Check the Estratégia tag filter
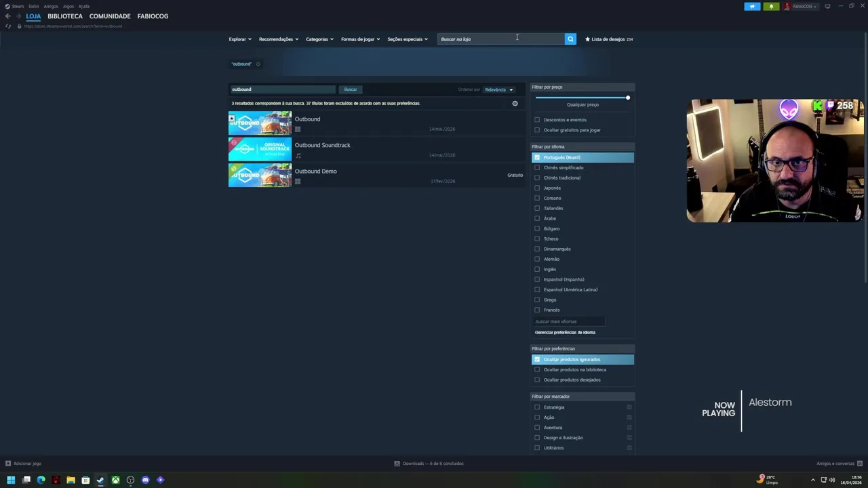Screen dimensions: 868x488 point(537,407)
